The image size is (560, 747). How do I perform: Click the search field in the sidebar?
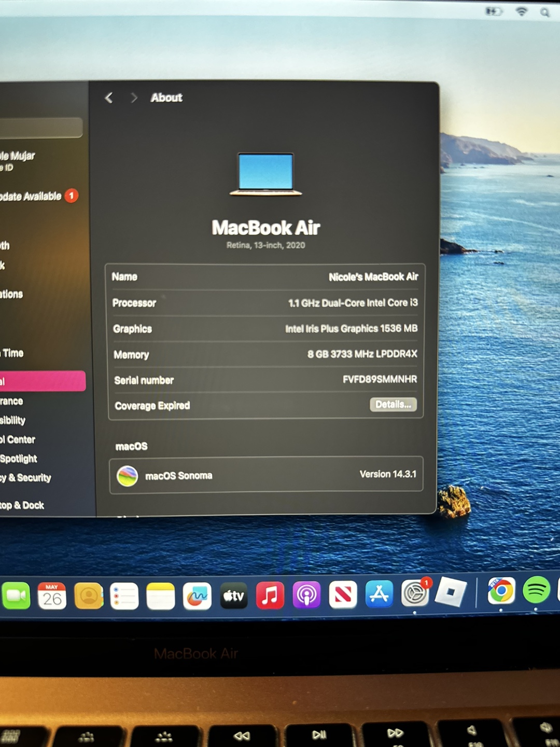point(41,128)
